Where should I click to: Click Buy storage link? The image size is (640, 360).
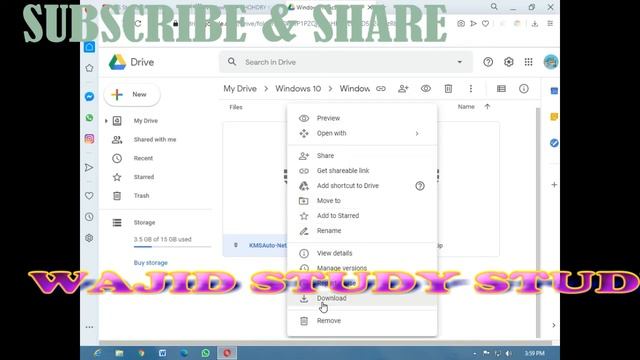(x=151, y=263)
